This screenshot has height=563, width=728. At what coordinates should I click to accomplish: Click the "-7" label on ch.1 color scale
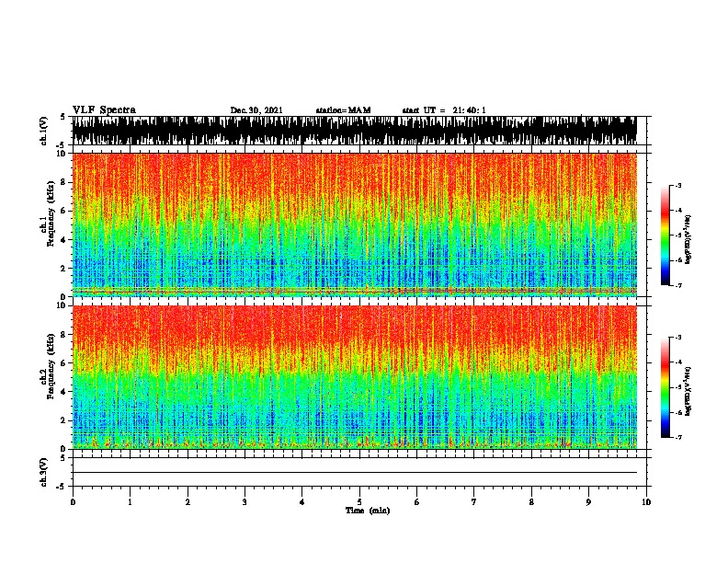(678, 285)
